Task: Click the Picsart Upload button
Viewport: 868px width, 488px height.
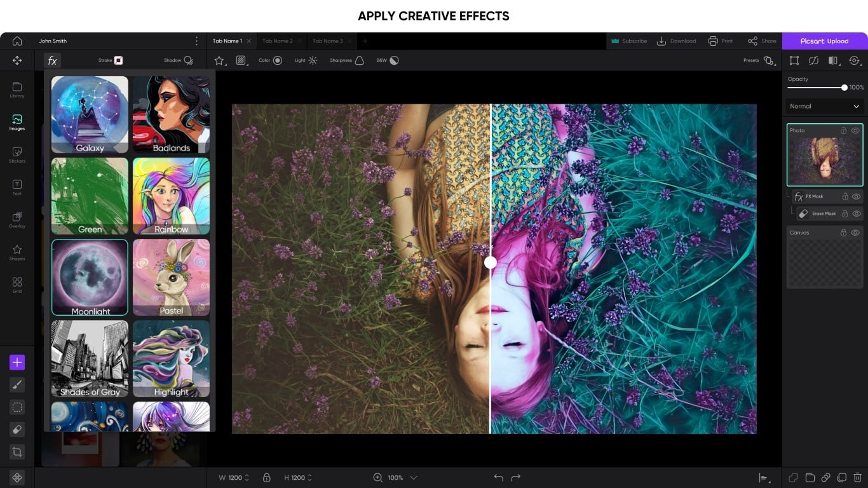Action: pos(824,41)
